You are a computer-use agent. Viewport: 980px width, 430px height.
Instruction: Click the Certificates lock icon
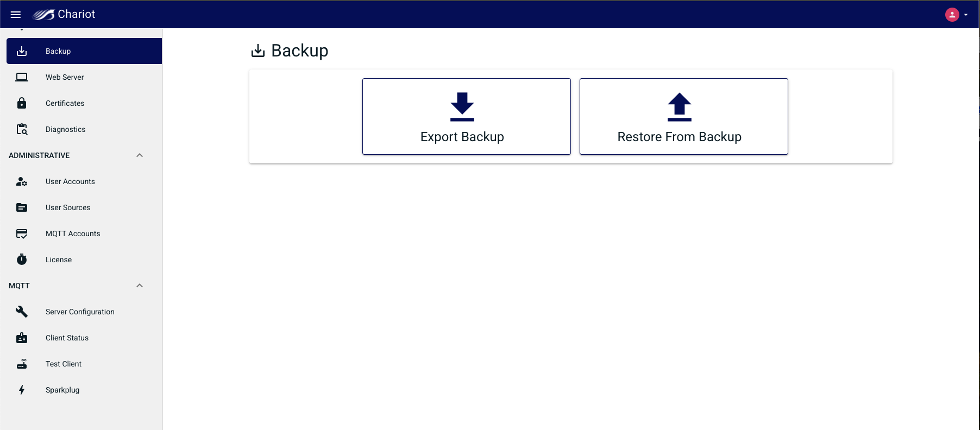coord(22,103)
